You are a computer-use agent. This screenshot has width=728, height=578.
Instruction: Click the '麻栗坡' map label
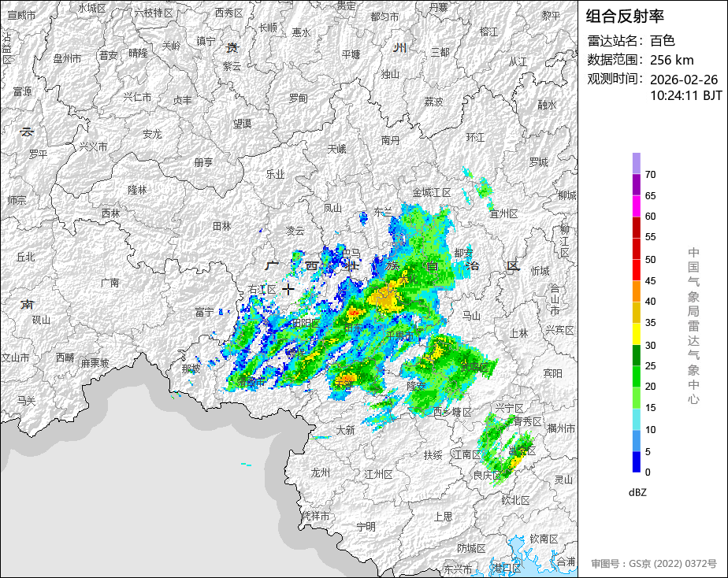click(x=95, y=363)
